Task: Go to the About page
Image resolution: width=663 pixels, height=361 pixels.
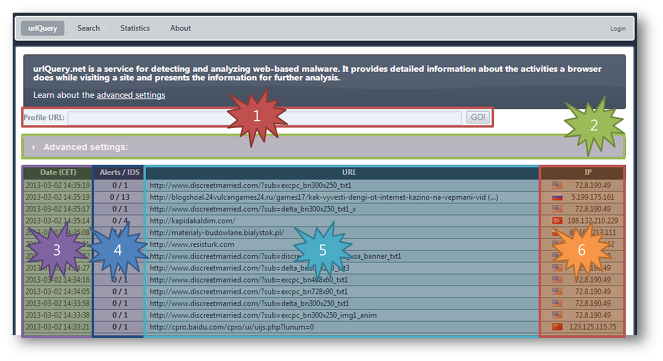Action: click(x=180, y=28)
